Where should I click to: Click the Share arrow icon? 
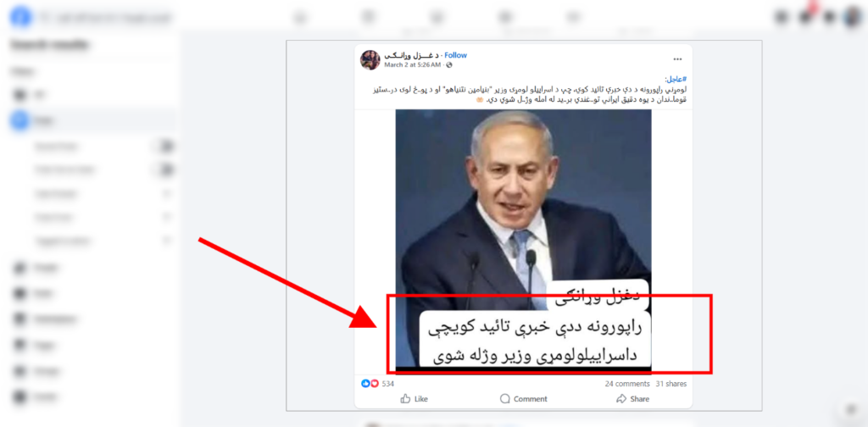click(x=621, y=398)
